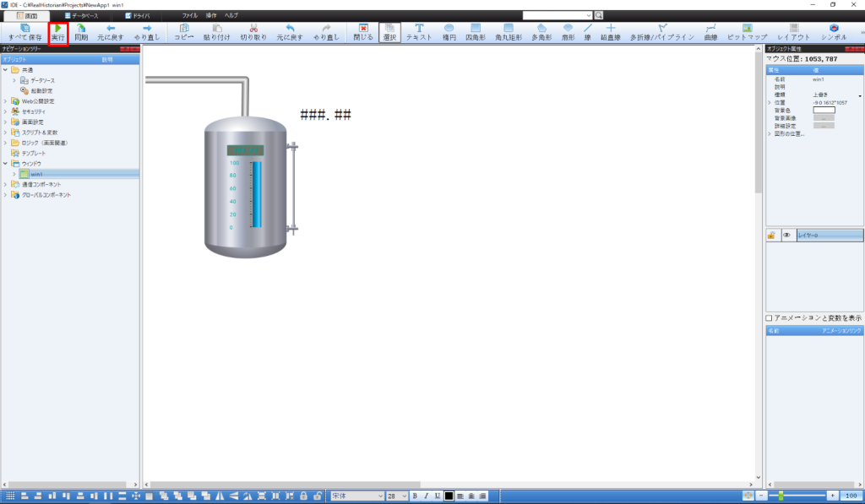865x504 pixels.
Task: Open the シンボル symbol tool
Action: pyautogui.click(x=834, y=32)
